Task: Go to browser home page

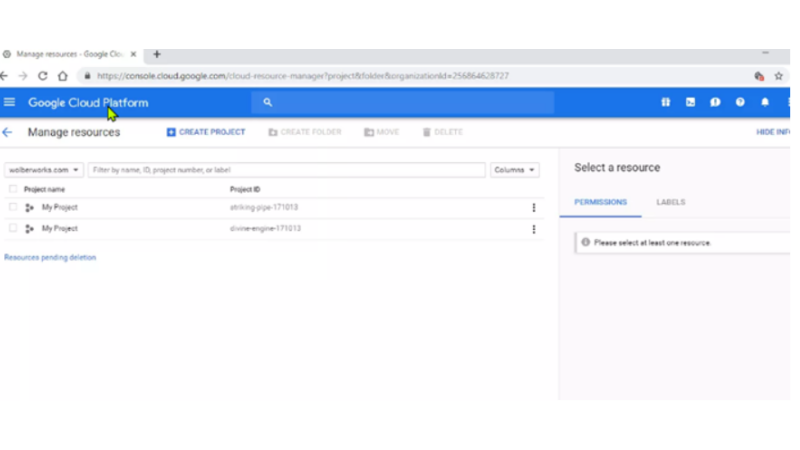Action: pyautogui.click(x=62, y=76)
